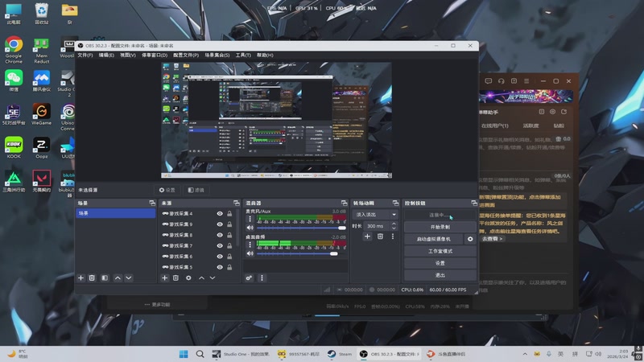
Task: Open hamburger menu in Douyu window
Action: click(526, 81)
